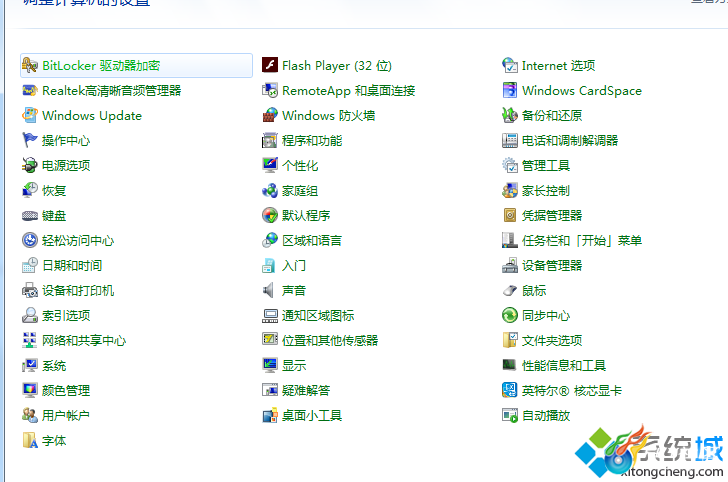The width and height of the screenshot is (728, 482).
Task: Click the 设备和打印机 icon
Action: point(30,291)
